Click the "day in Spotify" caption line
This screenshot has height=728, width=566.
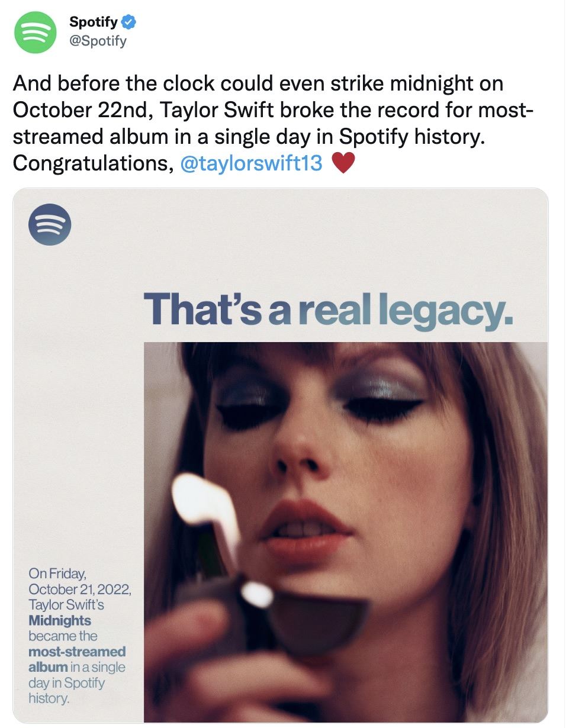tap(66, 682)
